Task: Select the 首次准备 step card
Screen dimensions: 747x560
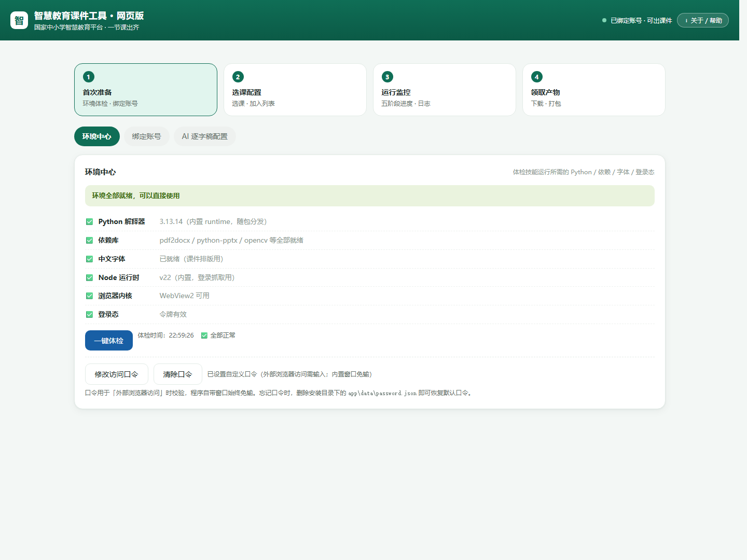Action: pos(146,90)
